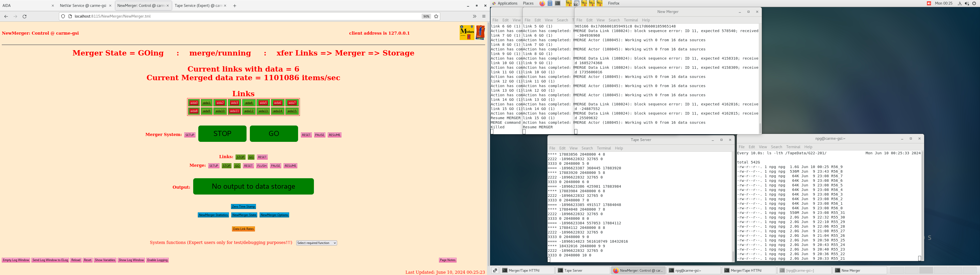Click the first Midas launcher icon in the panel

(569, 3)
